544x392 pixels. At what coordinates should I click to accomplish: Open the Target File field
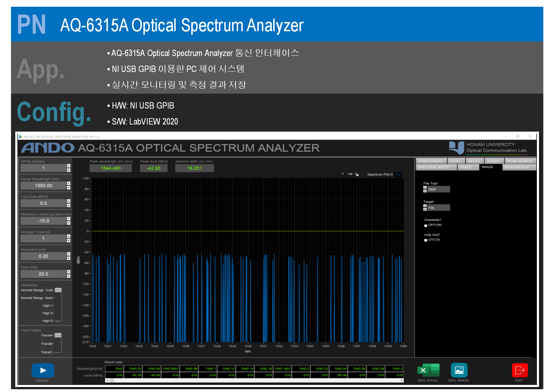click(x=439, y=208)
